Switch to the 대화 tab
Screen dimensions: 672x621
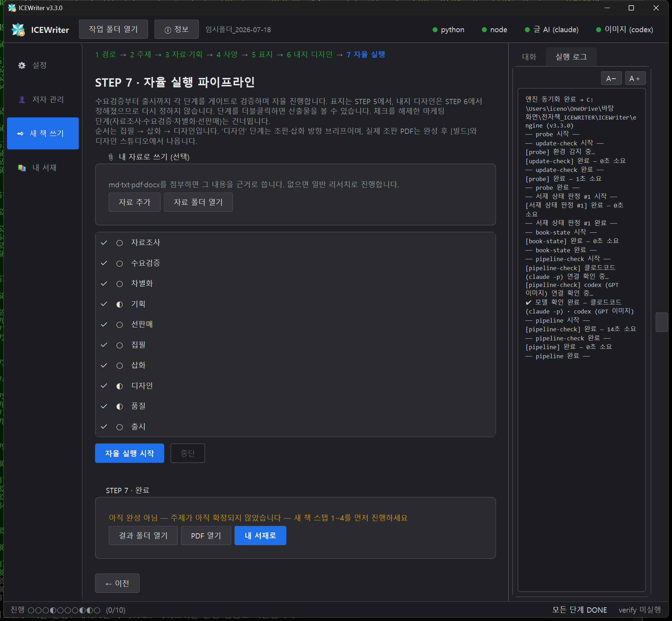point(529,57)
